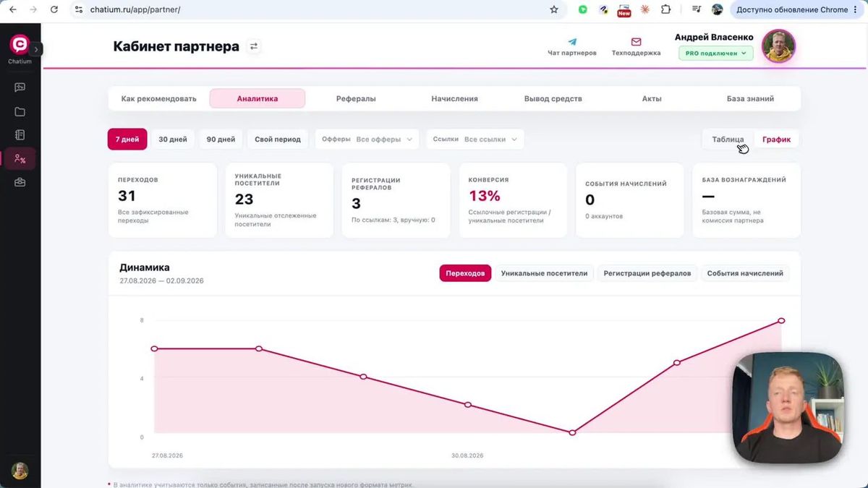
Task: Open the Chatium logo home
Action: tap(20, 45)
